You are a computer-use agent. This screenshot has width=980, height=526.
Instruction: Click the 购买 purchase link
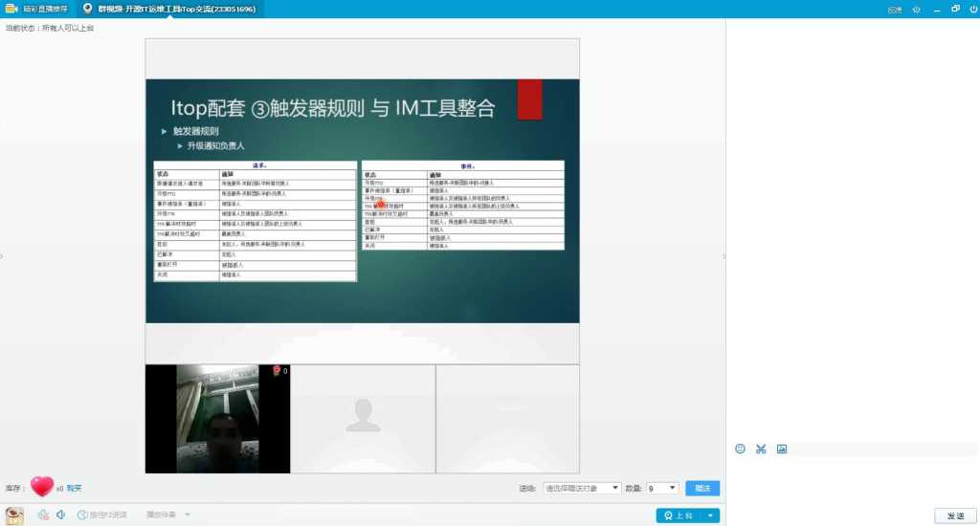(75, 489)
